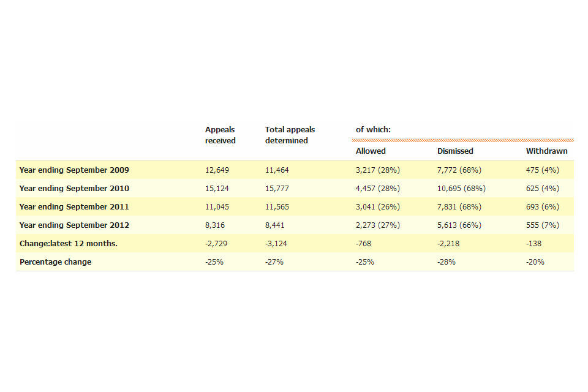Viewport: 588px width, 392px height.
Task: Click the 555 (7%) withdrawn cell
Action: tap(542, 225)
